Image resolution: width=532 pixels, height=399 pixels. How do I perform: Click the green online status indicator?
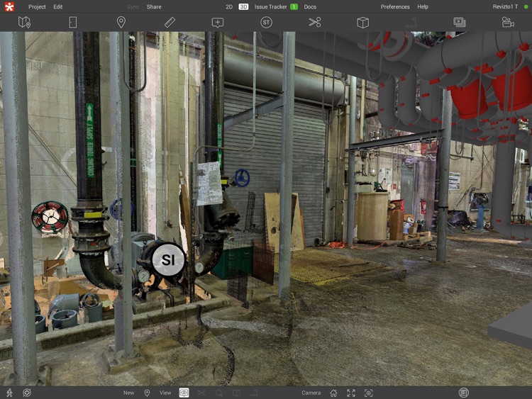click(526, 7)
